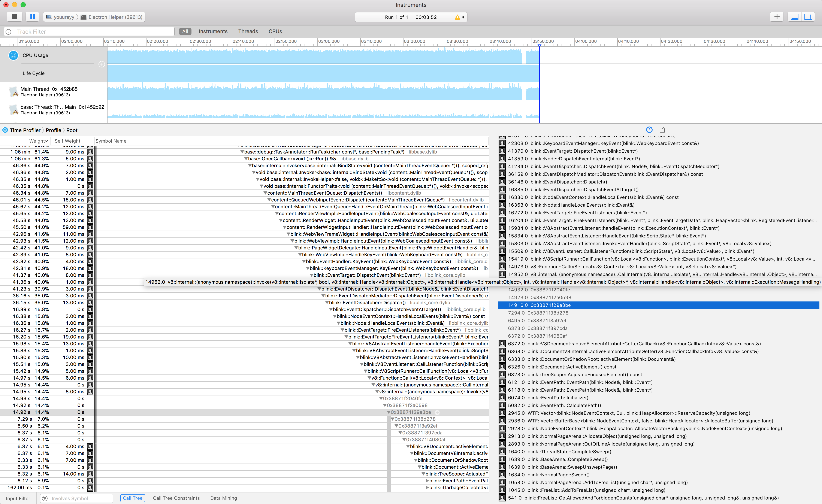The image size is (822, 504).
Task: Expand the blink::EventPath::EventPath node
Action: [x=427, y=481]
